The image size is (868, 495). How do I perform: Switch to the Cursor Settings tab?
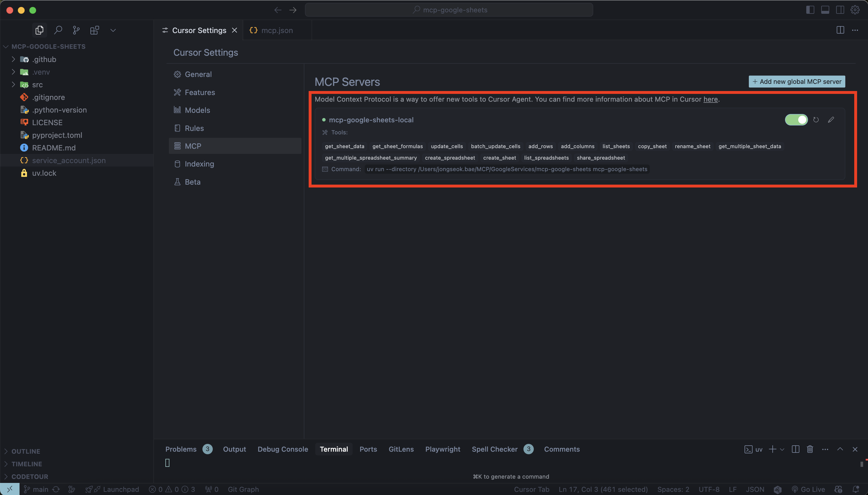pos(199,30)
